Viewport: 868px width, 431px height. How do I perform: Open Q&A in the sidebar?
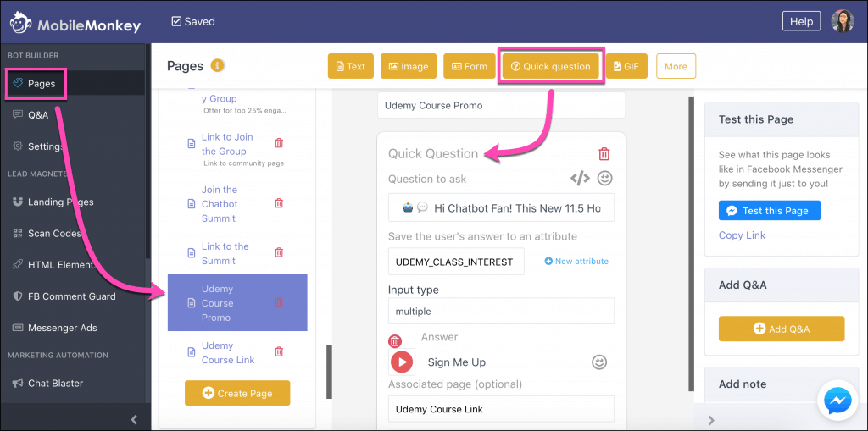(x=38, y=115)
